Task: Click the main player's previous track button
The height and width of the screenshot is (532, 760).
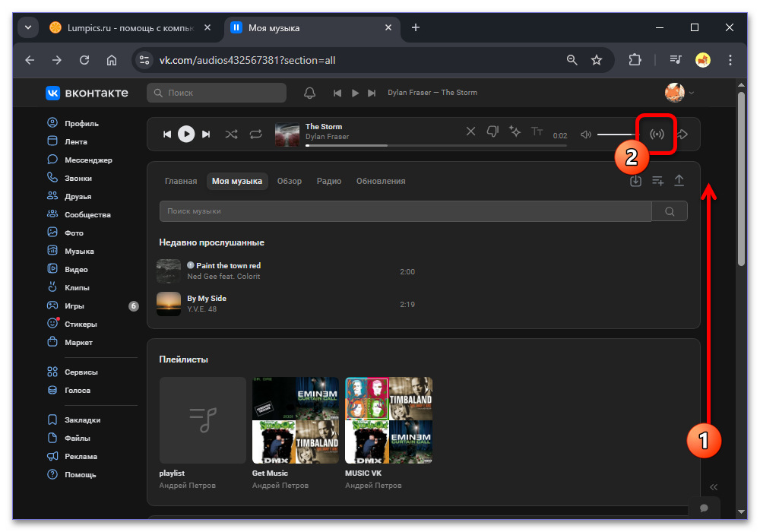Action: [167, 135]
